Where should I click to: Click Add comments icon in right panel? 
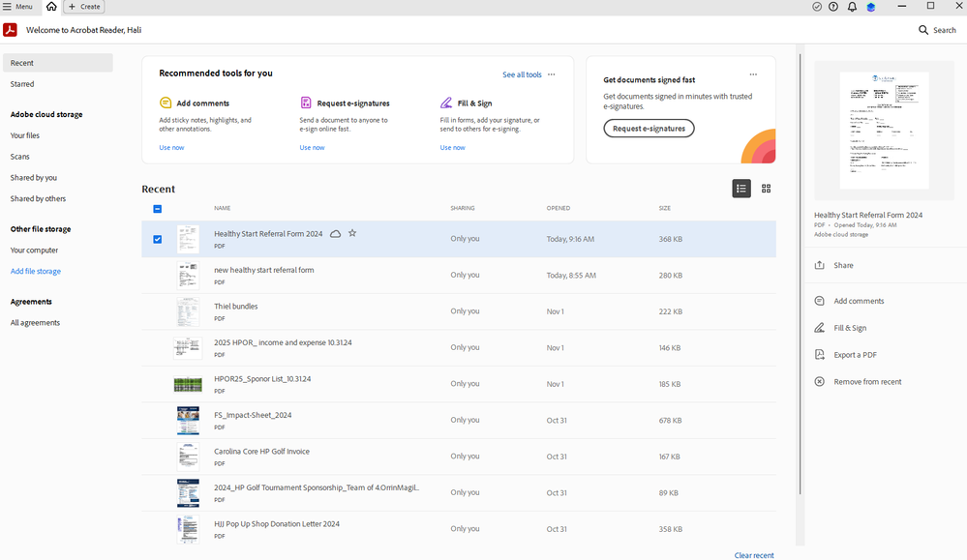coord(819,301)
